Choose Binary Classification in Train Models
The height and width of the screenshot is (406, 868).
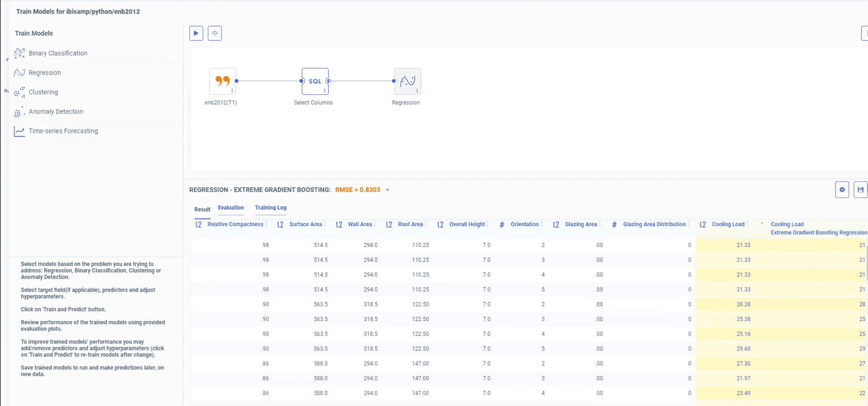(x=58, y=53)
